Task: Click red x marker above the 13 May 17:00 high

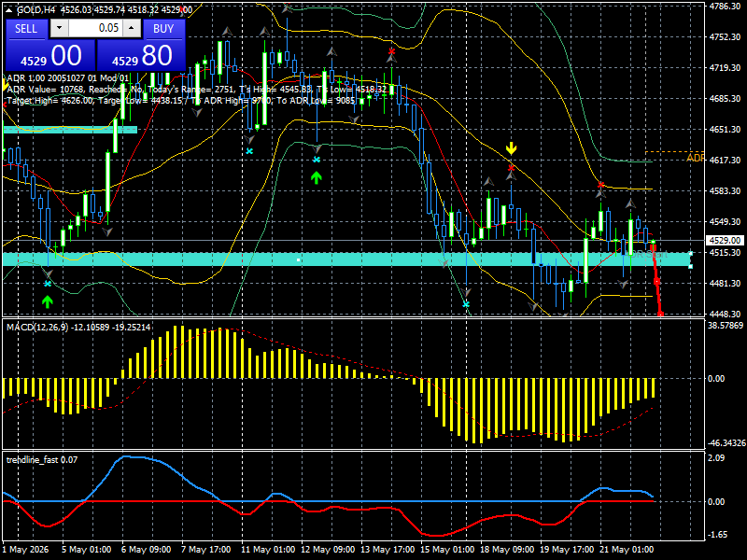Action: (391, 51)
